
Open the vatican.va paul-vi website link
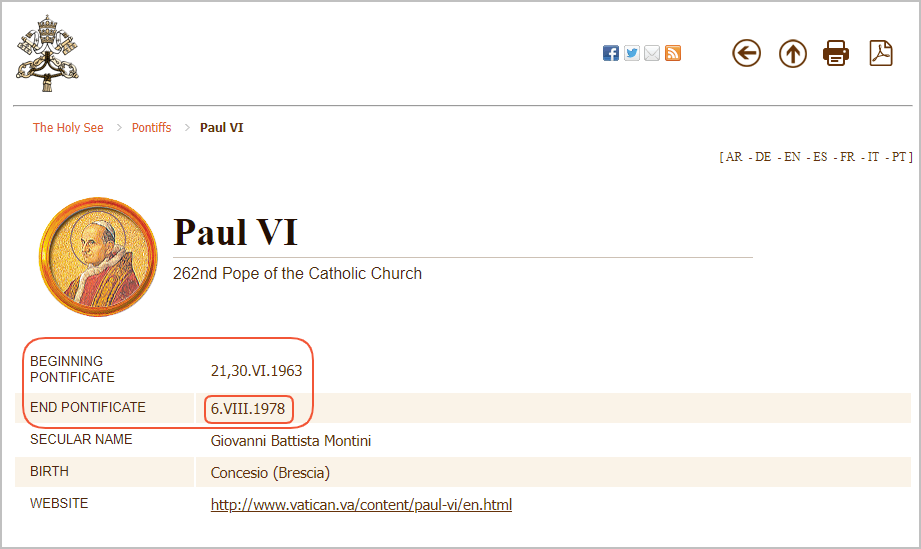(x=361, y=505)
